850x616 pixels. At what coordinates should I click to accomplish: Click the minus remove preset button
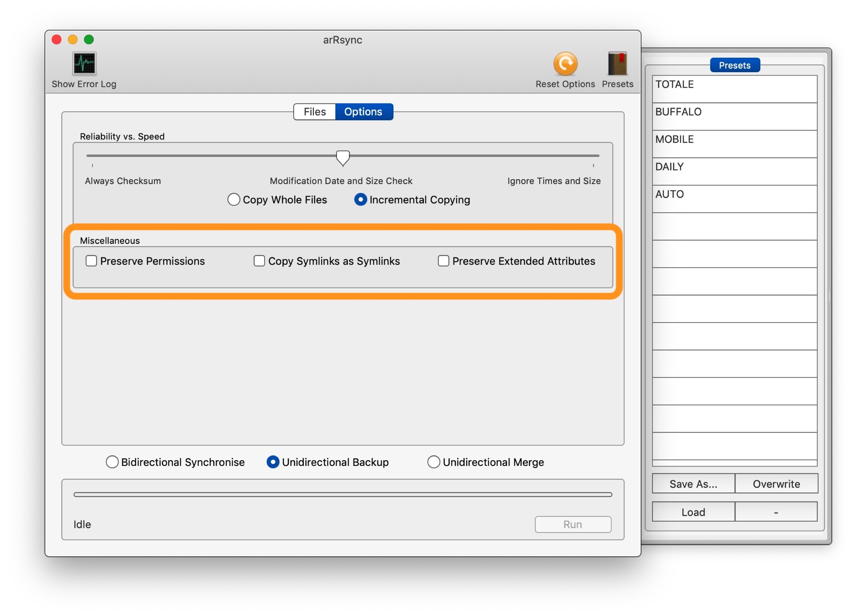tap(776, 512)
